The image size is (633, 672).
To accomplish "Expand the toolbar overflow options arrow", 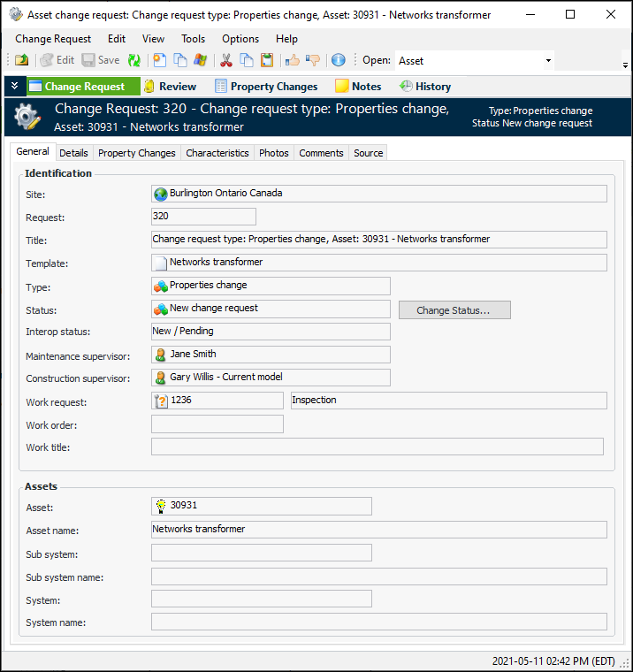I will [x=625, y=65].
